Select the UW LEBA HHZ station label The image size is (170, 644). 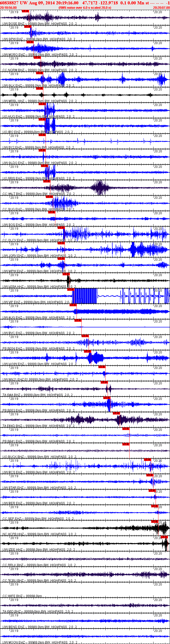coord(13,287)
